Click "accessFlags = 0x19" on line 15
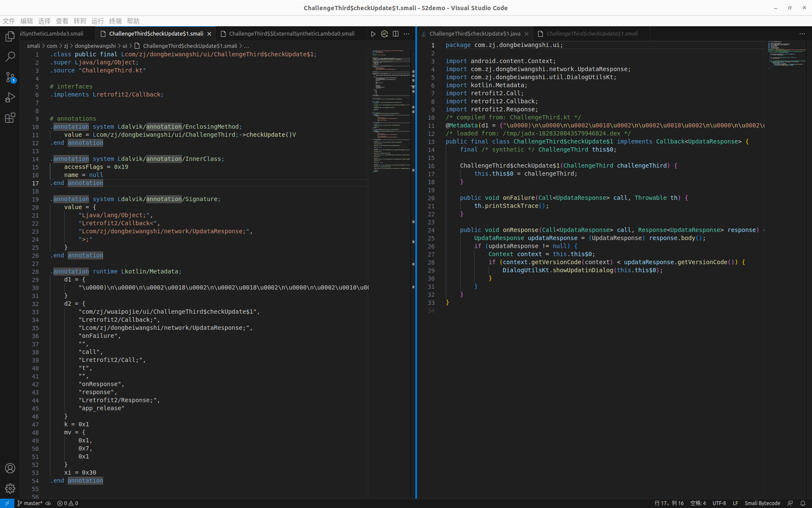Image resolution: width=812 pixels, height=508 pixels. [96, 167]
